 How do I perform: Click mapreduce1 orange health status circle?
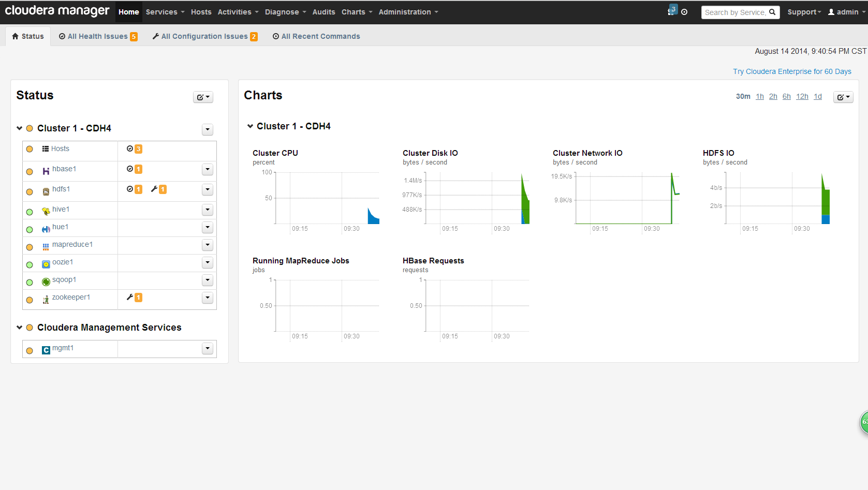tap(30, 247)
